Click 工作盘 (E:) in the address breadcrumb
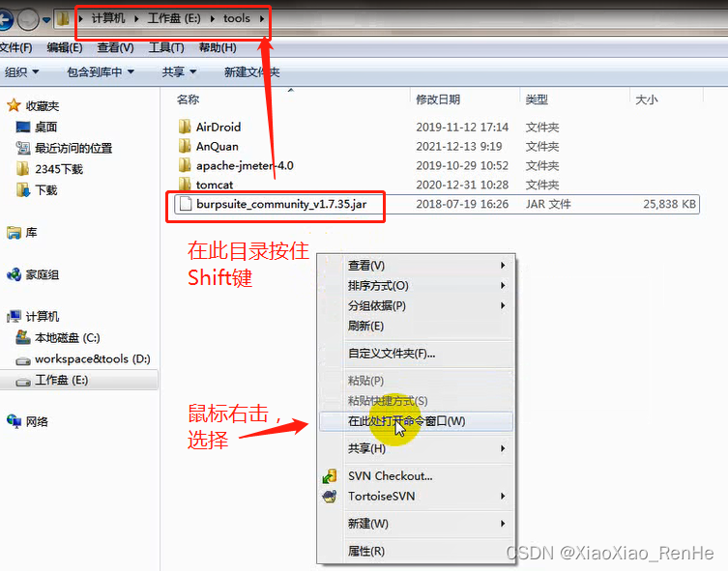This screenshot has width=728, height=571. [174, 18]
